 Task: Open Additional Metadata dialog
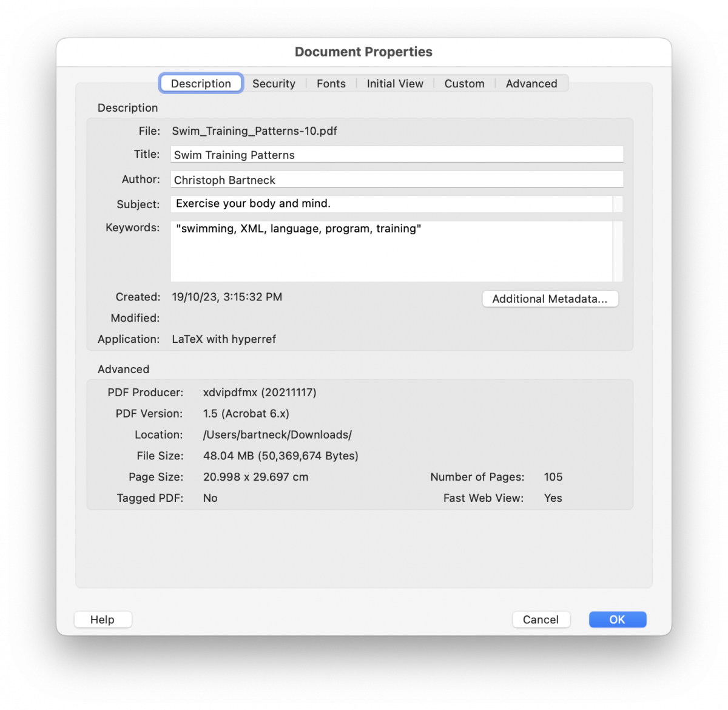coord(550,299)
